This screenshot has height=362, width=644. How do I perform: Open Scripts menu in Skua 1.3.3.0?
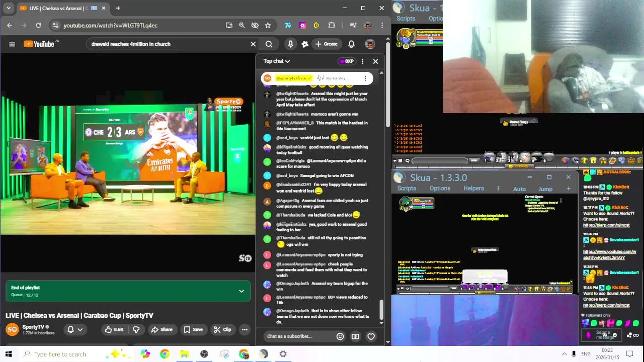(x=407, y=189)
